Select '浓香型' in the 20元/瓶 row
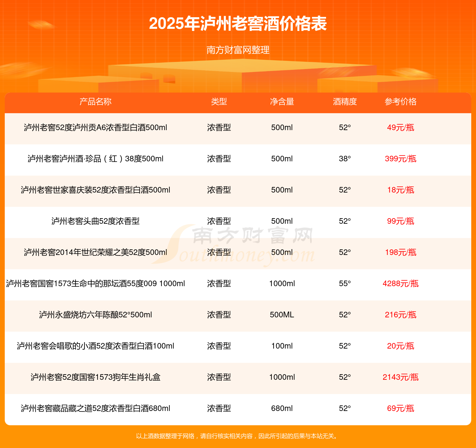 pyautogui.click(x=219, y=346)
